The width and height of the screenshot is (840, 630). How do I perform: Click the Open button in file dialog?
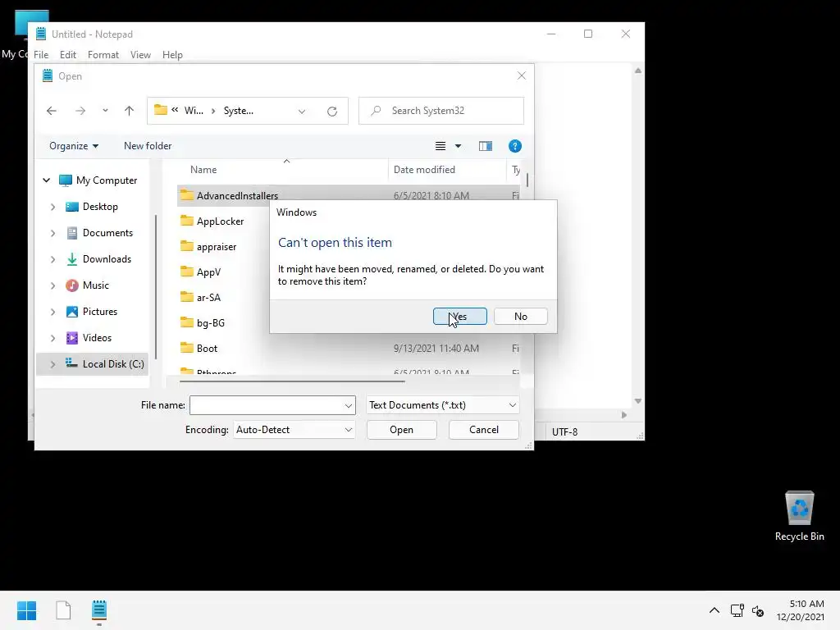pyautogui.click(x=401, y=430)
